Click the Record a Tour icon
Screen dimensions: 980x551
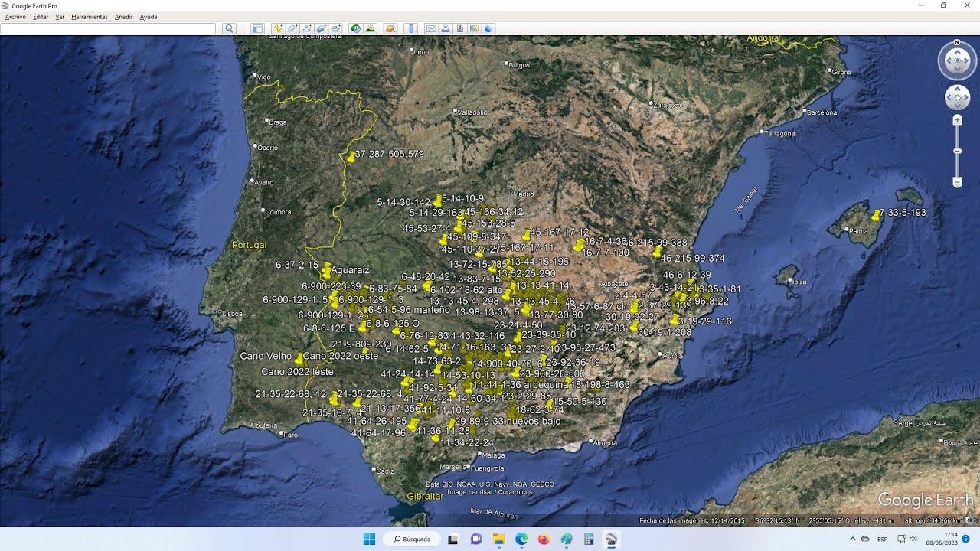[336, 28]
